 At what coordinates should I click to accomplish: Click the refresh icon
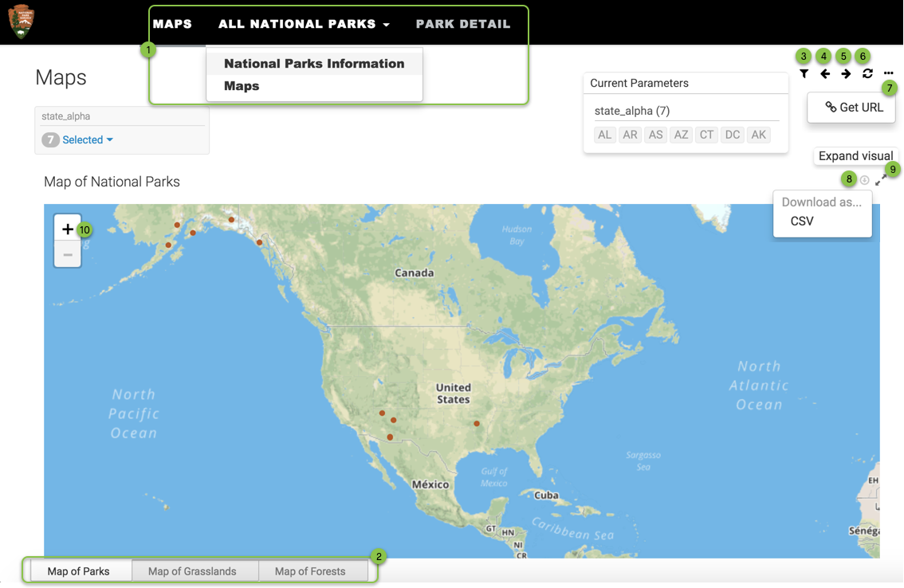coord(867,74)
